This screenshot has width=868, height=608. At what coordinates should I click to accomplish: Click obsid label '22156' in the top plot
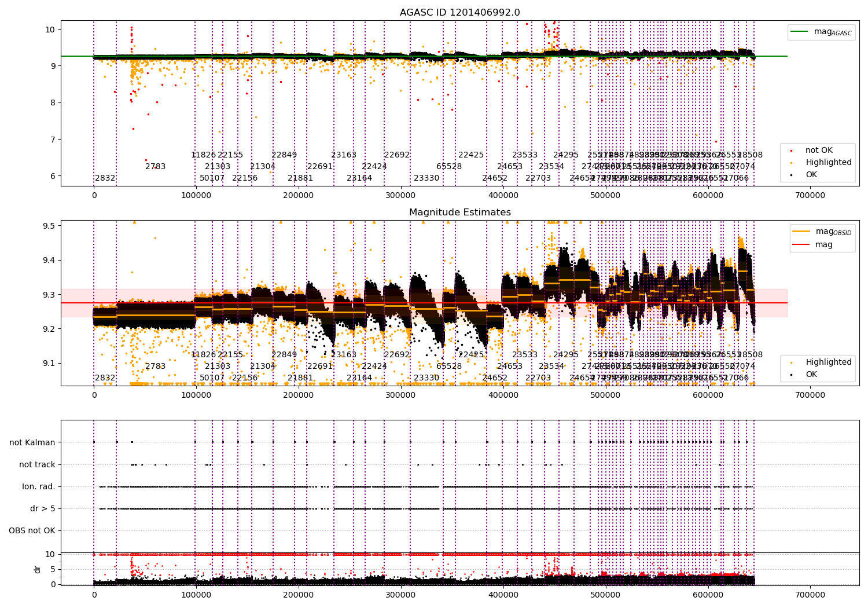[x=245, y=178]
